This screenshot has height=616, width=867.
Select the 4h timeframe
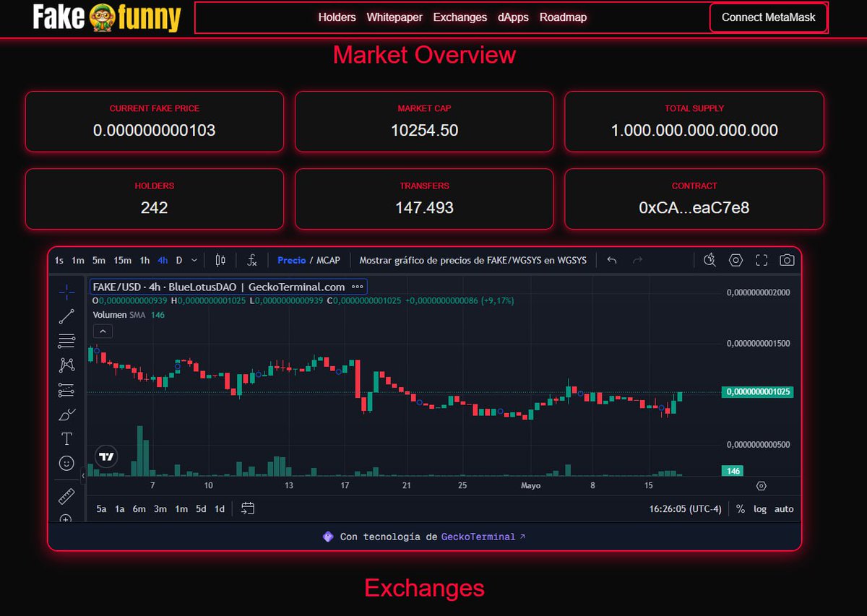[x=163, y=260]
